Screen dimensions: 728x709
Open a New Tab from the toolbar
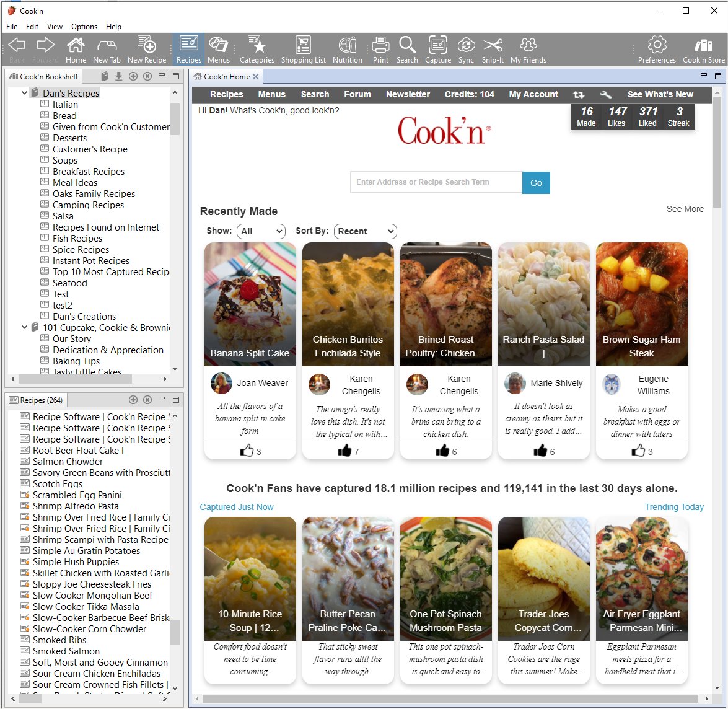coord(107,49)
